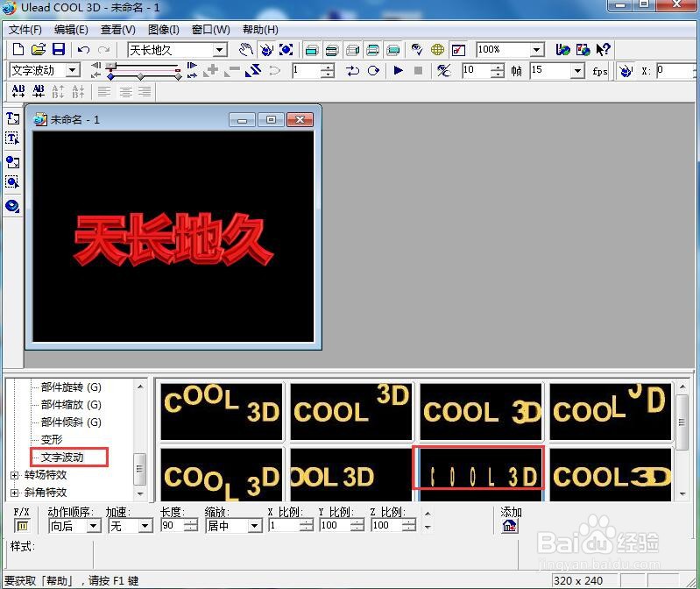Click the timeline frame slider handle

click(x=111, y=66)
